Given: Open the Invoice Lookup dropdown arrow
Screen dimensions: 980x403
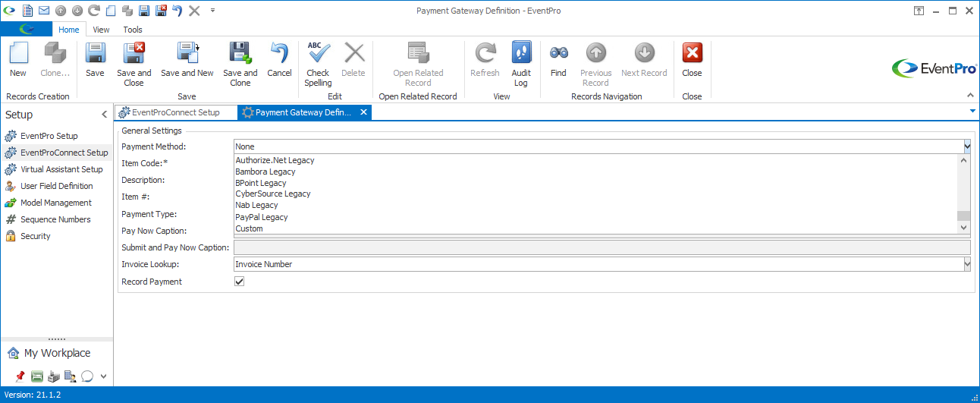Looking at the screenshot, I should 967,264.
